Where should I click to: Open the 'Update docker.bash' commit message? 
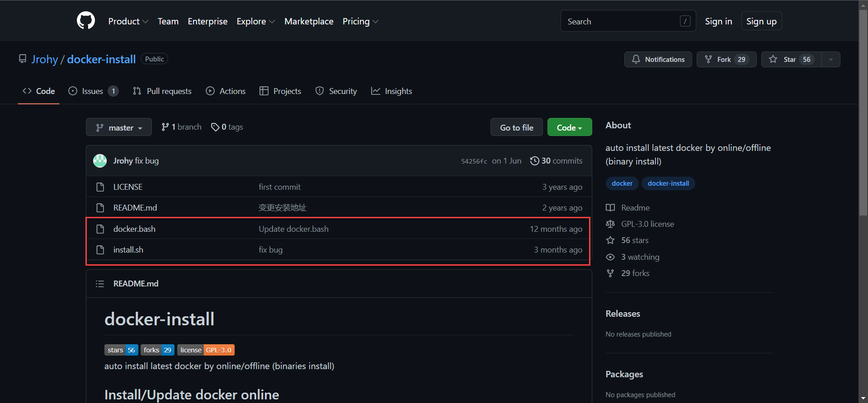(x=293, y=229)
